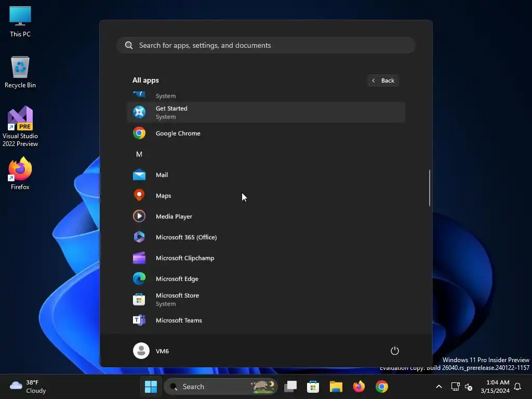Viewport: 532px width, 399px height.
Task: Launch Microsoft Edge icon
Action: (x=139, y=278)
